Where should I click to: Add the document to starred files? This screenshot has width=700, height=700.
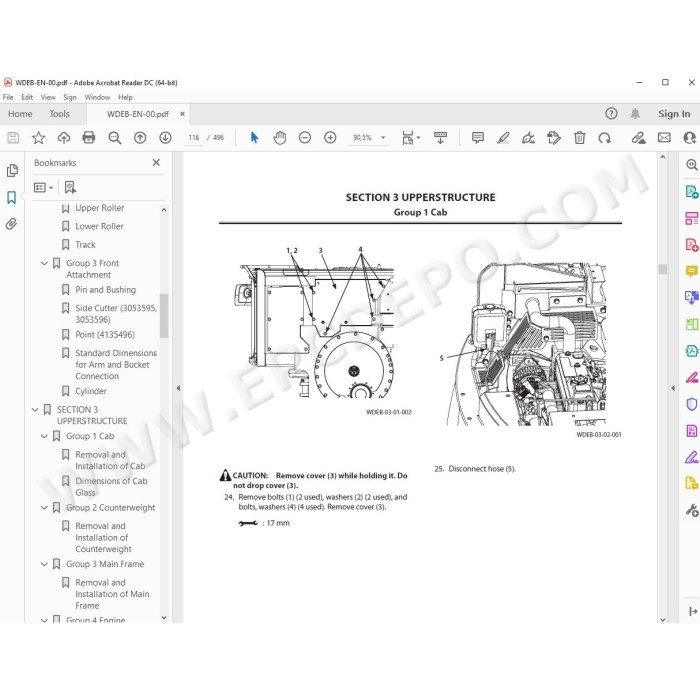tap(38, 138)
